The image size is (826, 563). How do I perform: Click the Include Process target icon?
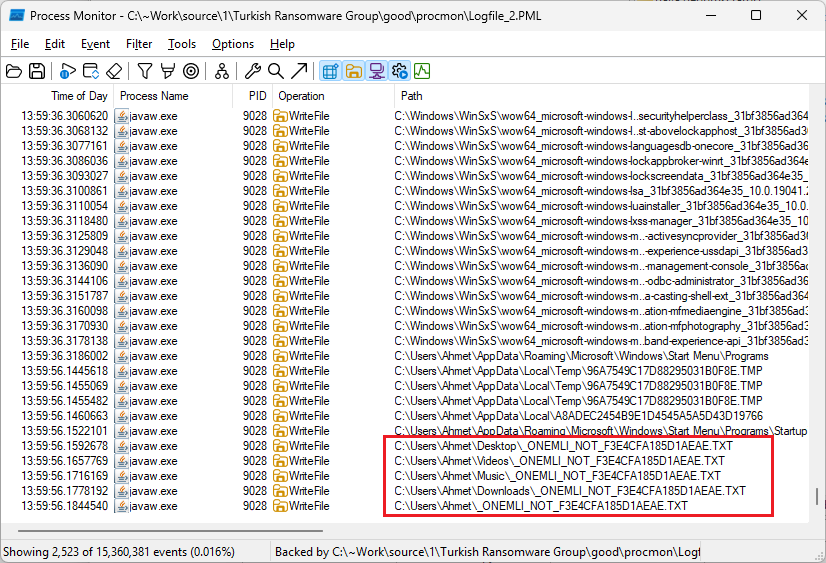190,71
